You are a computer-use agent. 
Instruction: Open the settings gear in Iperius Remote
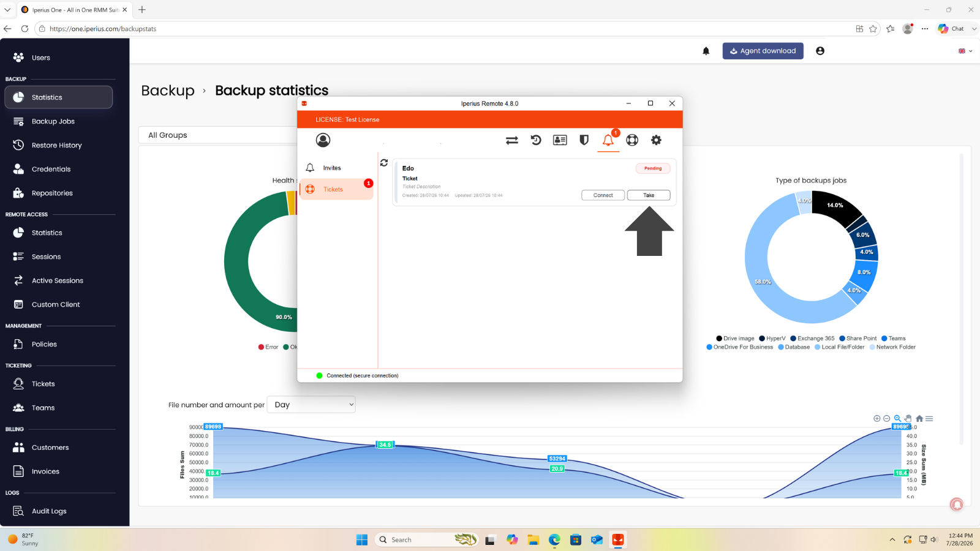tap(656, 140)
